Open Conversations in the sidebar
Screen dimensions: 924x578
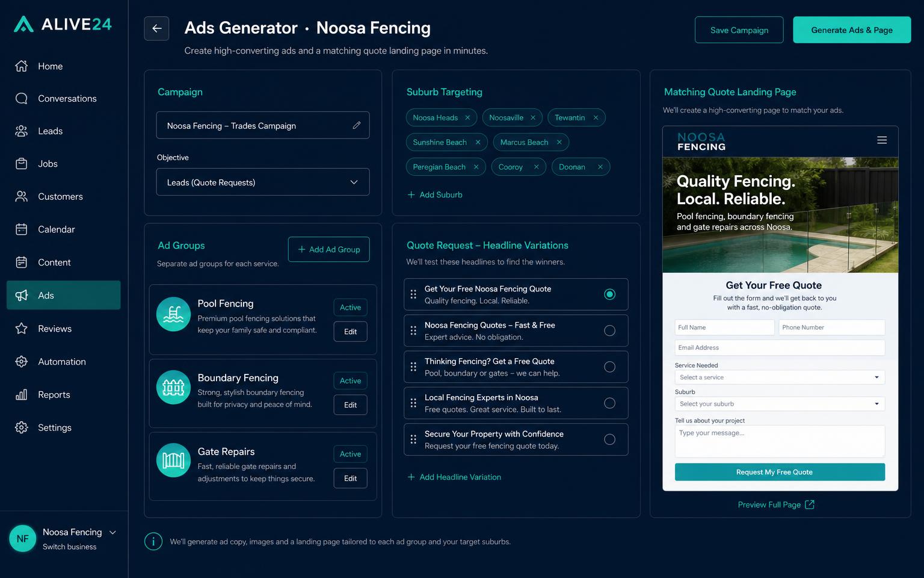(64, 99)
